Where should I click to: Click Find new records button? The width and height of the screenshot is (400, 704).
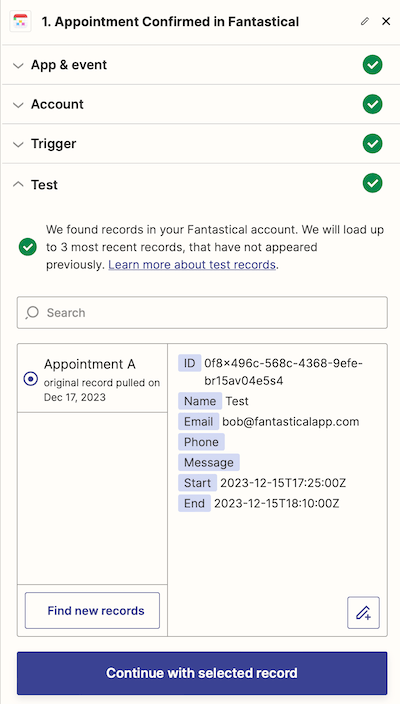click(92, 611)
